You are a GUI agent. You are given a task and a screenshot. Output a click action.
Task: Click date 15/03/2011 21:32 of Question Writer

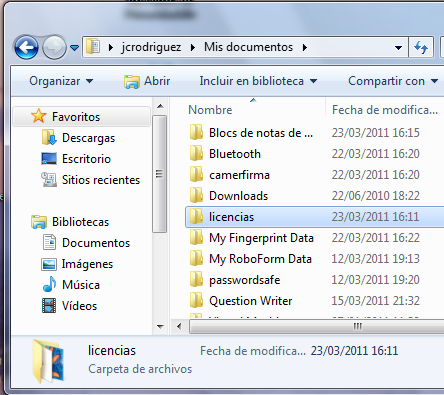[x=375, y=301]
